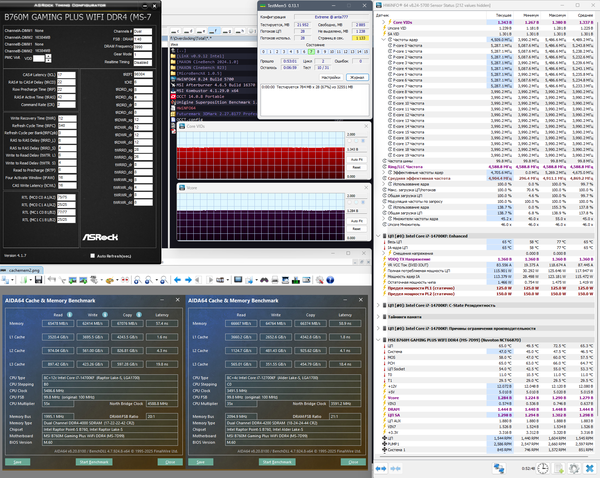Viewport: 600px width, 478px height.
Task: Click HWiNFO horizontal scrollbar at bottom
Action: pyautogui.click(x=484, y=457)
